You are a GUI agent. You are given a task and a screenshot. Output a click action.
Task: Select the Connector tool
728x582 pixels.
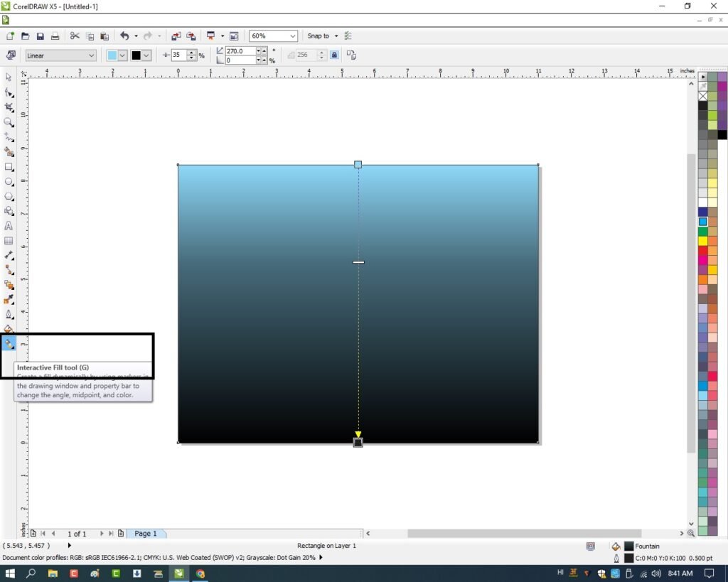point(9,270)
